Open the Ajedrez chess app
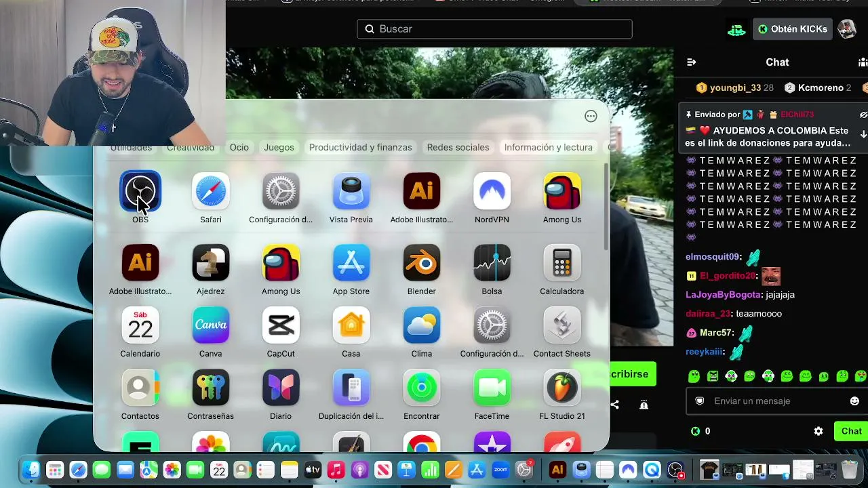This screenshot has height=488, width=868. pyautogui.click(x=211, y=263)
